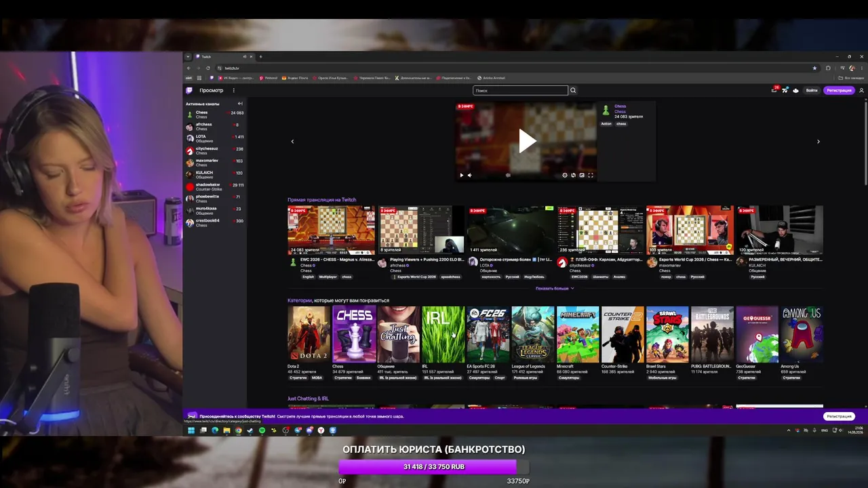Reload the Twitch page

click(x=208, y=68)
